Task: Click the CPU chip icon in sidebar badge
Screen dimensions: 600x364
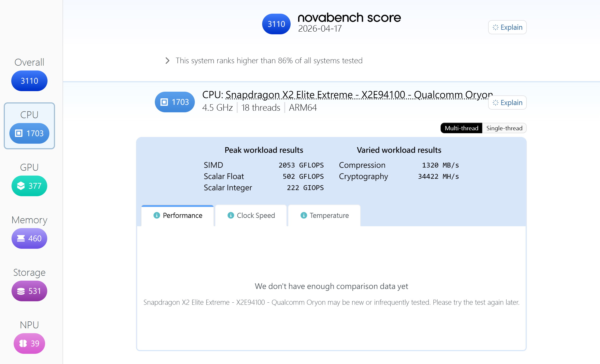Action: 19,133
